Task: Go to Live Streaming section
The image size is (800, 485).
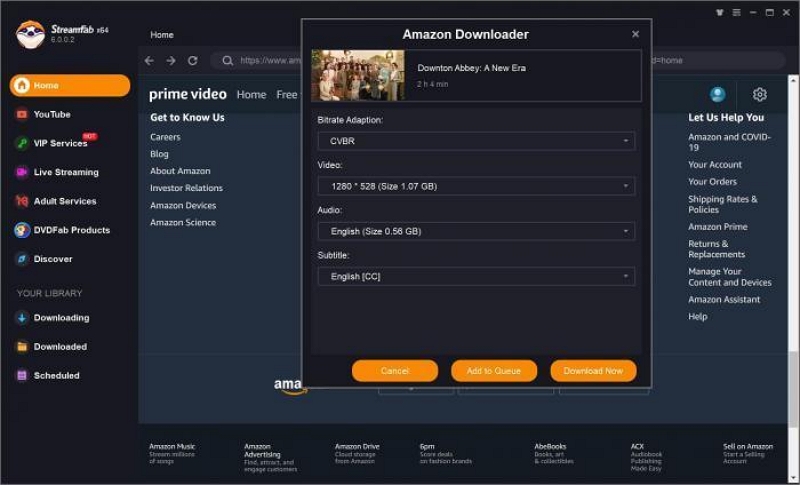Action: coord(66,172)
